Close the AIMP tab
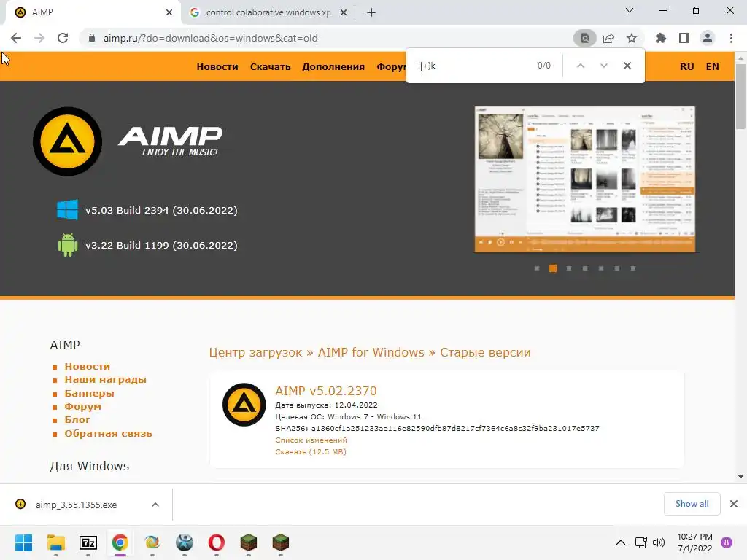This screenshot has height=560, width=747. (x=169, y=12)
